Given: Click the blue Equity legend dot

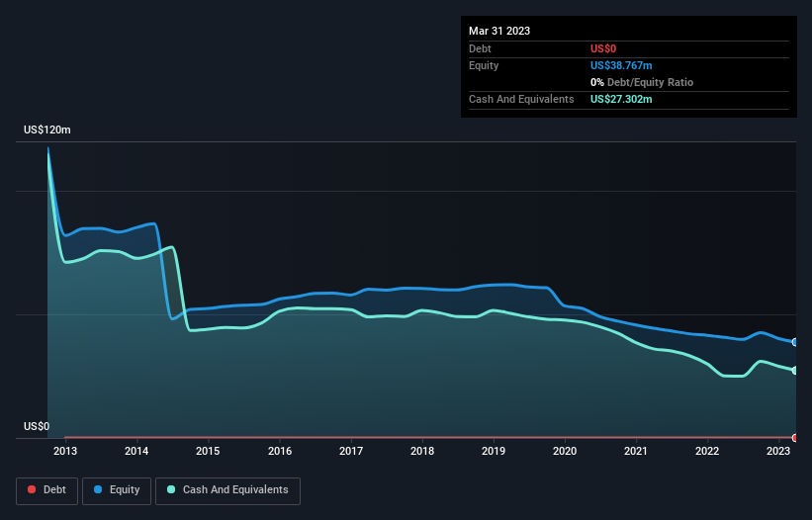Looking at the screenshot, I should (x=98, y=489).
